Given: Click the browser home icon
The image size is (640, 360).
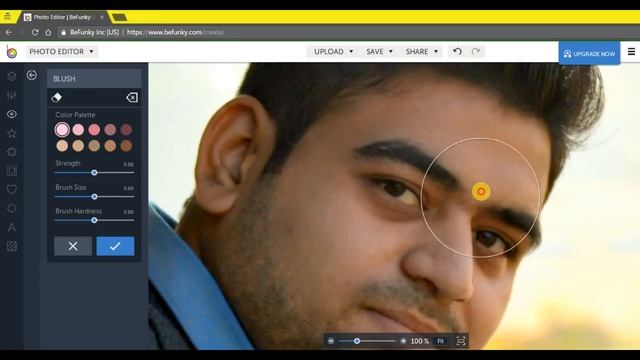Looking at the screenshot, I should [48, 32].
